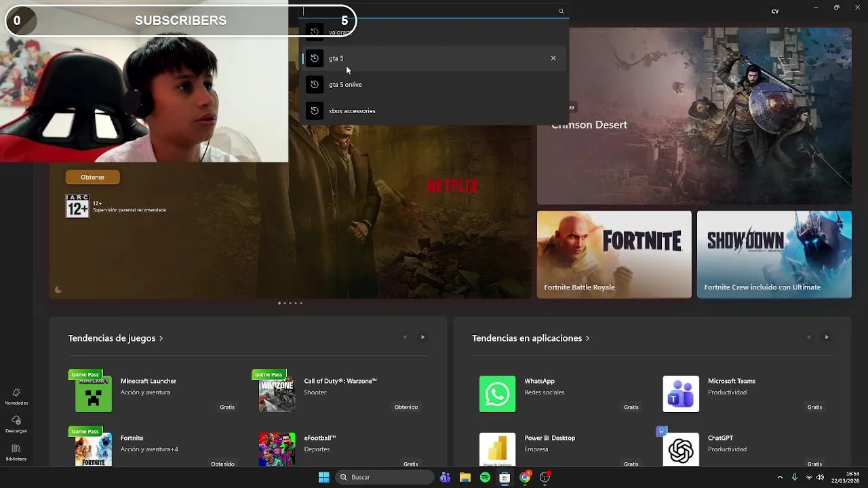Expand Tendencias de juegos section

click(x=115, y=338)
